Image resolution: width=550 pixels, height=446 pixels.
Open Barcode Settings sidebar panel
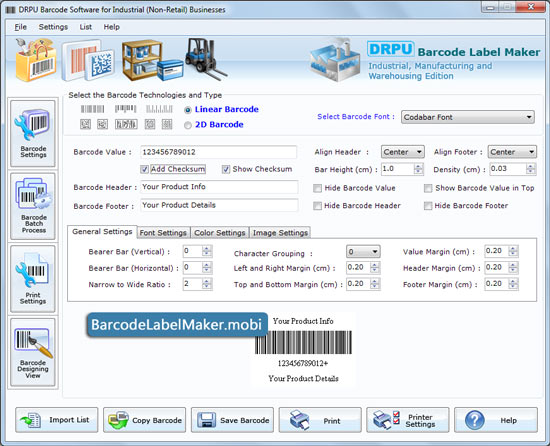(x=33, y=133)
